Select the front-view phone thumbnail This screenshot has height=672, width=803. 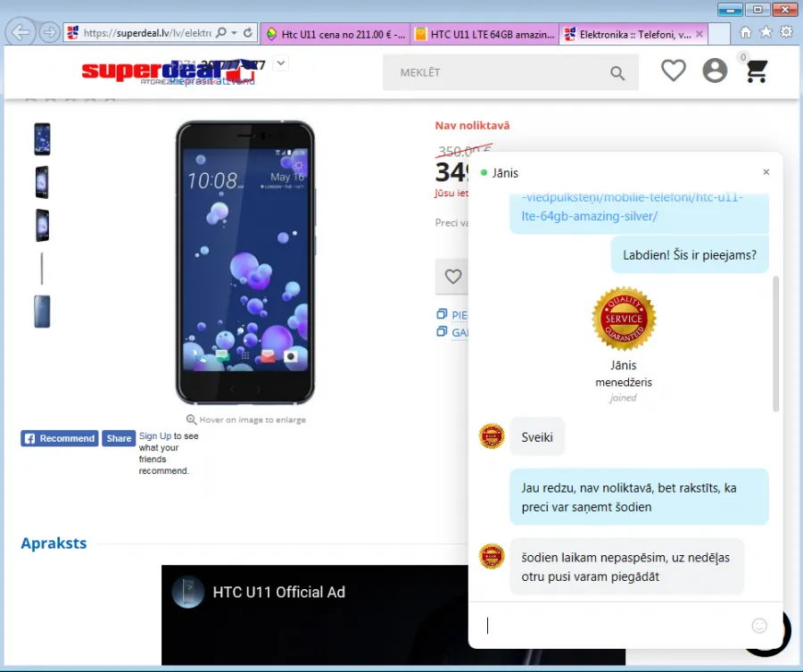click(42, 139)
